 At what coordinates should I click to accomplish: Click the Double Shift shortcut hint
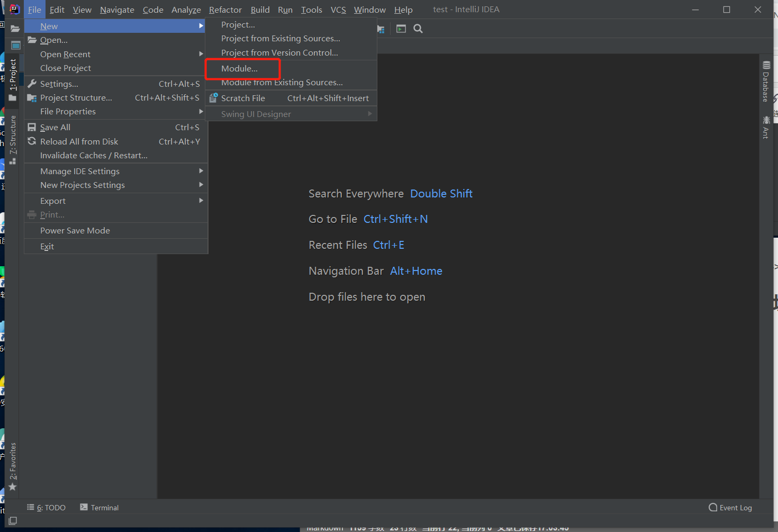[441, 194]
